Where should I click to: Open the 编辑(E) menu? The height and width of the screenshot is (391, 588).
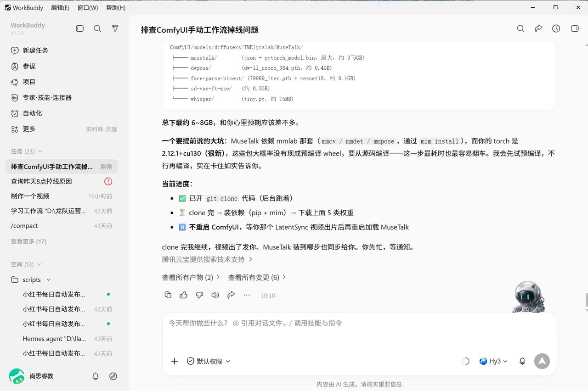coord(60,7)
